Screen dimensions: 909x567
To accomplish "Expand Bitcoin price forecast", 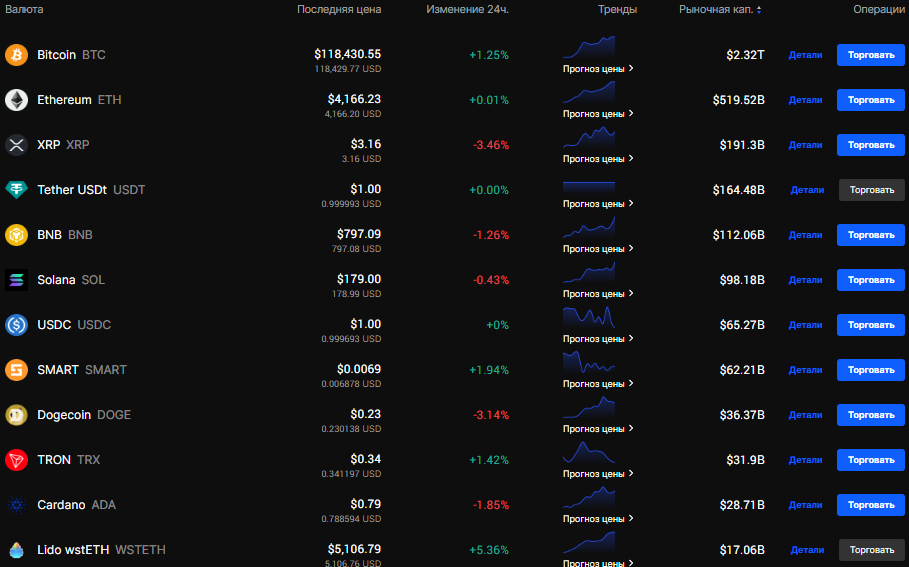I will click(x=598, y=69).
